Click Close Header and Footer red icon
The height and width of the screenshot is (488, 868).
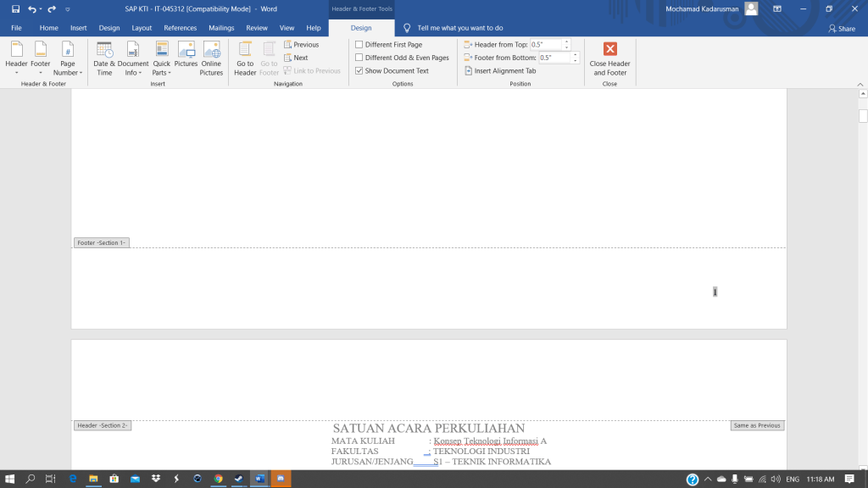pyautogui.click(x=610, y=49)
